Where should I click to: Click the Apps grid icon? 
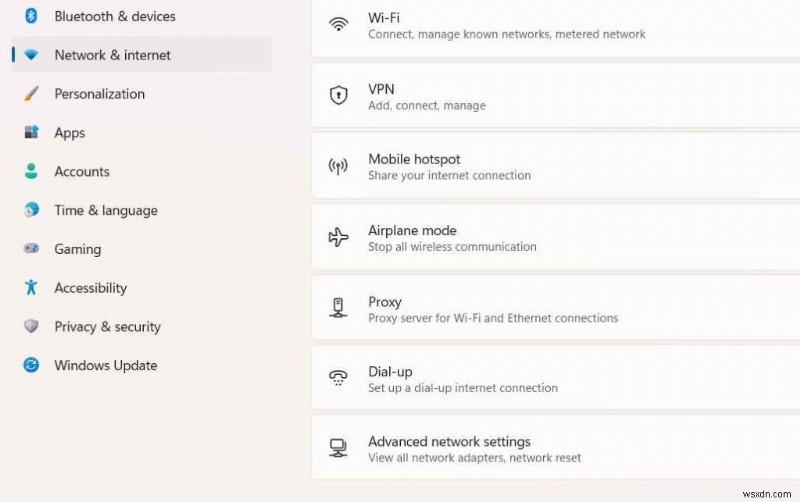31,133
